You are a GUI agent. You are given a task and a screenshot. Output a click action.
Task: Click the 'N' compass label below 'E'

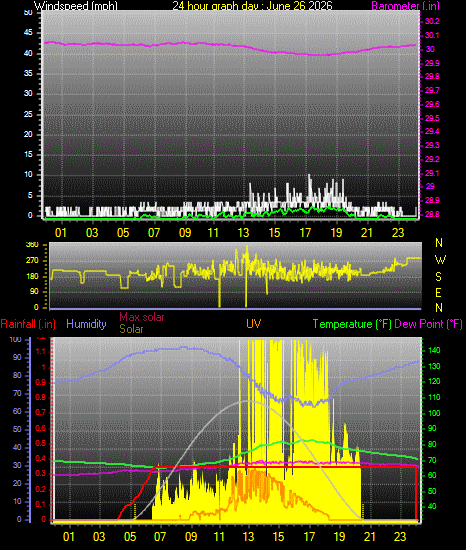pos(439,308)
